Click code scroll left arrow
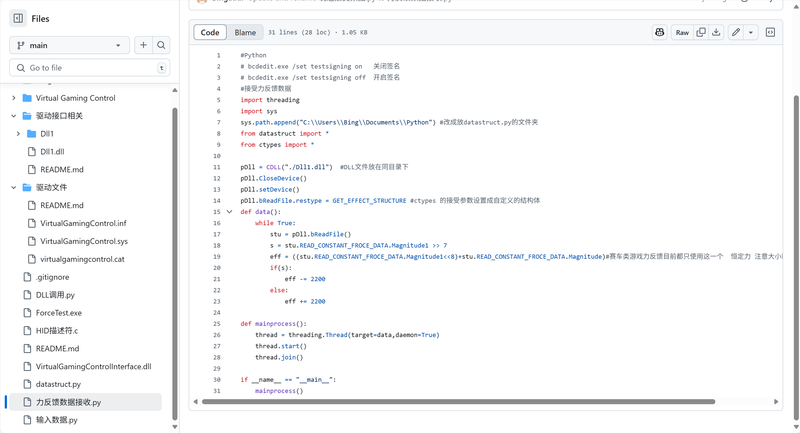The image size is (800, 433). coord(195,401)
